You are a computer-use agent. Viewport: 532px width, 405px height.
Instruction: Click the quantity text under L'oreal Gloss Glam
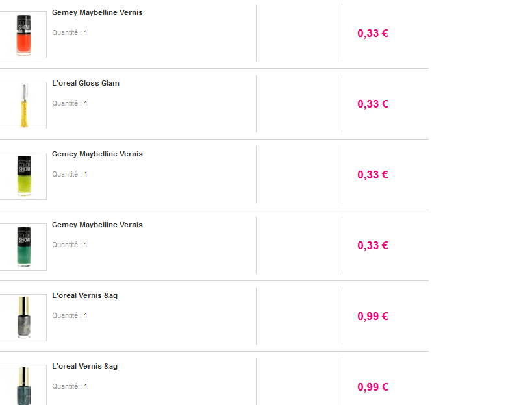pyautogui.click(x=70, y=103)
